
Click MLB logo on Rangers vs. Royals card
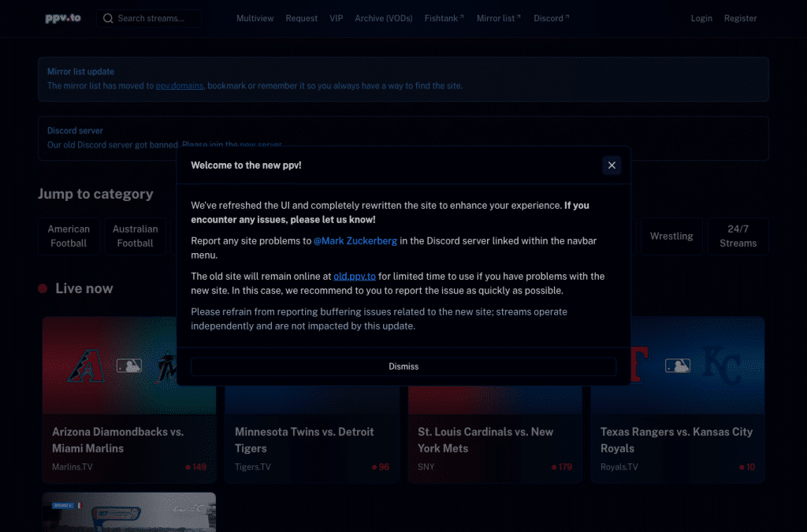(677, 366)
